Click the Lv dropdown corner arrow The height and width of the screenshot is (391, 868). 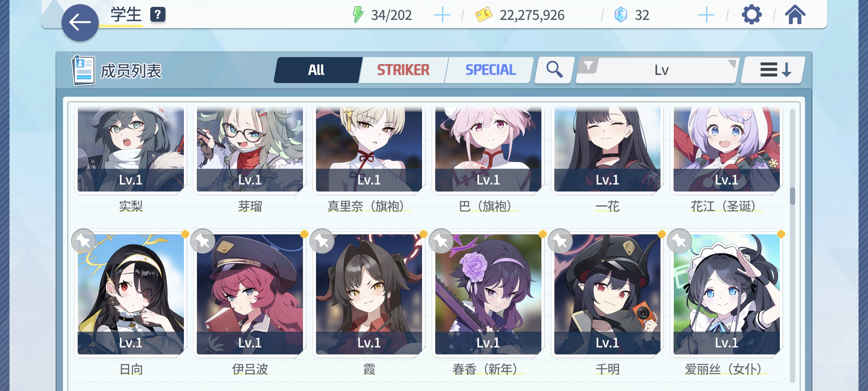click(x=732, y=64)
